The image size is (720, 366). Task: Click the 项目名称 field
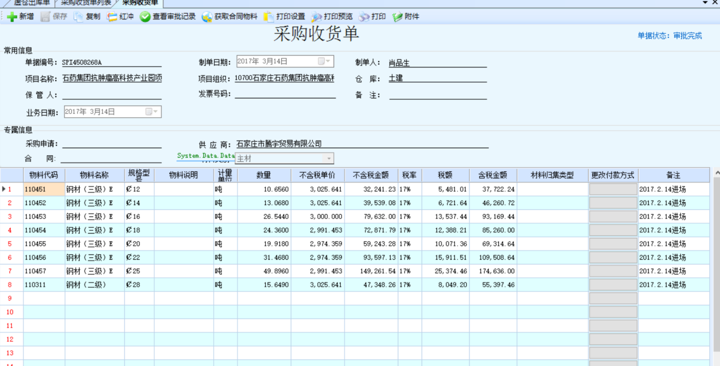coord(112,79)
